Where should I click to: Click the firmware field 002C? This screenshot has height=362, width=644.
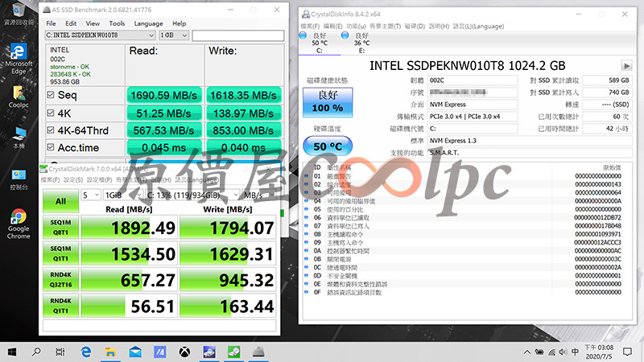tap(473, 80)
